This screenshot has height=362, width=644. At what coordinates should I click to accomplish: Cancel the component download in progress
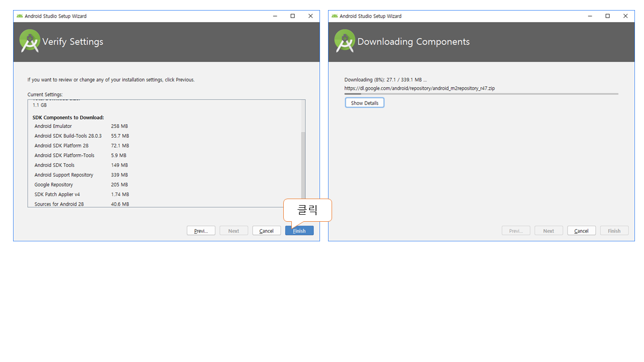click(x=581, y=231)
